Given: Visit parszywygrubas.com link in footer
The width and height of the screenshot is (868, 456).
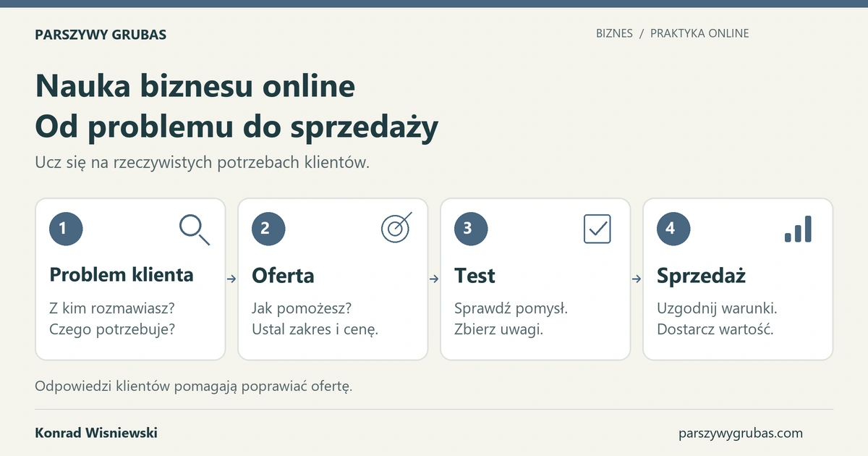Looking at the screenshot, I should pyautogui.click(x=741, y=434).
